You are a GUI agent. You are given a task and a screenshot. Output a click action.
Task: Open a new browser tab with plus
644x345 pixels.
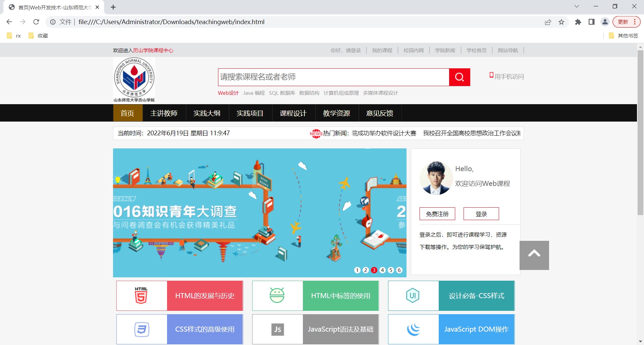coord(113,7)
